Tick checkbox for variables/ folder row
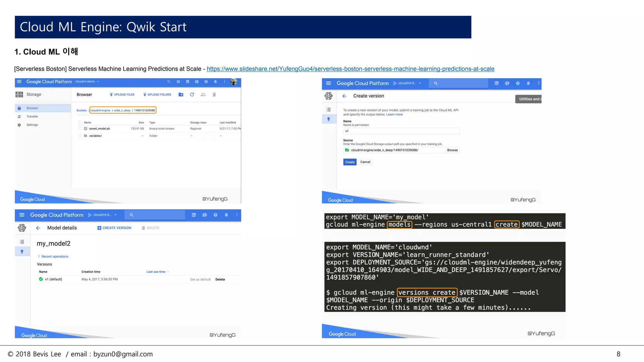The image size is (644, 362). pyautogui.click(x=80, y=136)
